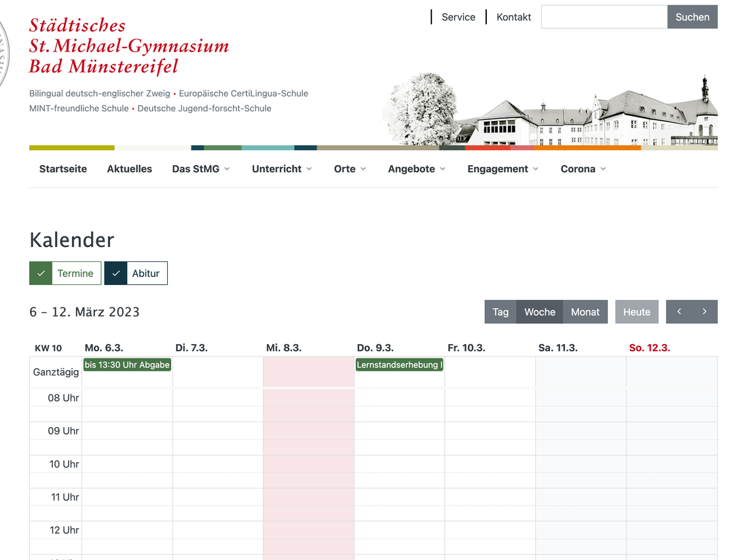747x560 pixels.
Task: Go to Startseite
Action: click(x=63, y=169)
